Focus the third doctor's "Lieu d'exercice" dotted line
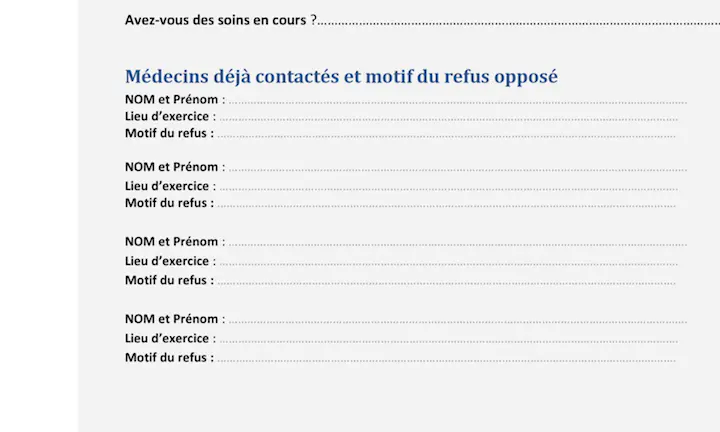This screenshot has width=720, height=432. 448,263
